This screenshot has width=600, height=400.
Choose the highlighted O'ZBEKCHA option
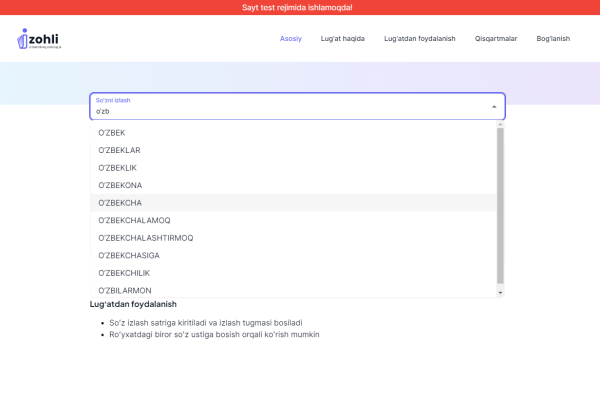120,203
